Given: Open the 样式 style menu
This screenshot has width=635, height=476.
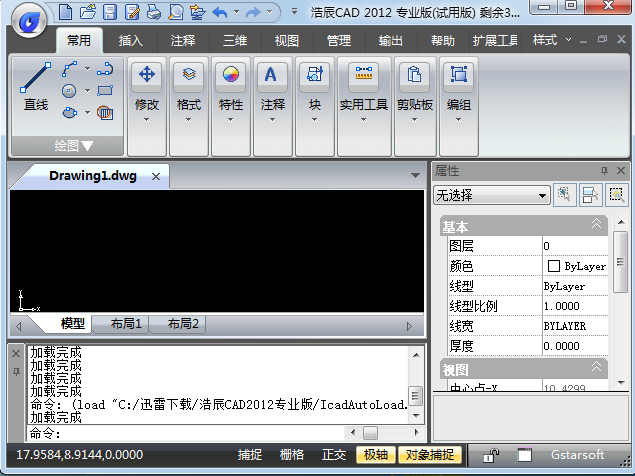Looking at the screenshot, I should tap(551, 40).
